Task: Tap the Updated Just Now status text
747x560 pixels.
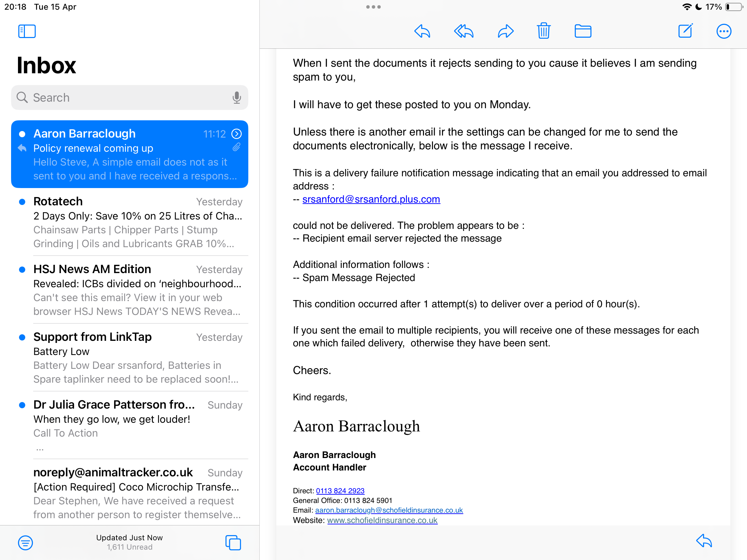Action: click(x=129, y=538)
